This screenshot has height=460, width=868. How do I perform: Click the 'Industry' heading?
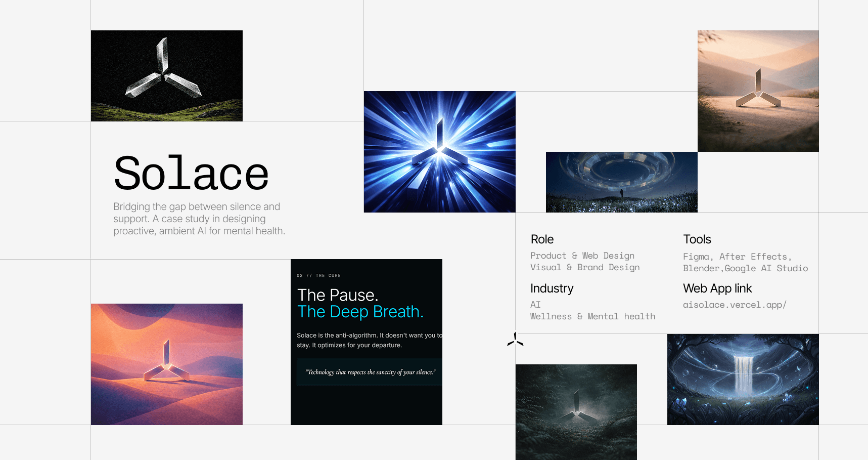click(552, 288)
